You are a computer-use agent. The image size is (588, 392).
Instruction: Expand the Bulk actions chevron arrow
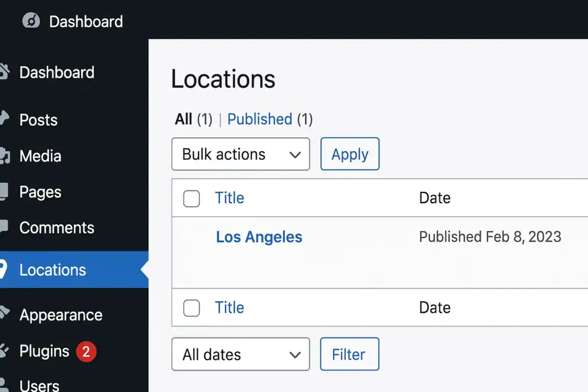[x=296, y=154]
